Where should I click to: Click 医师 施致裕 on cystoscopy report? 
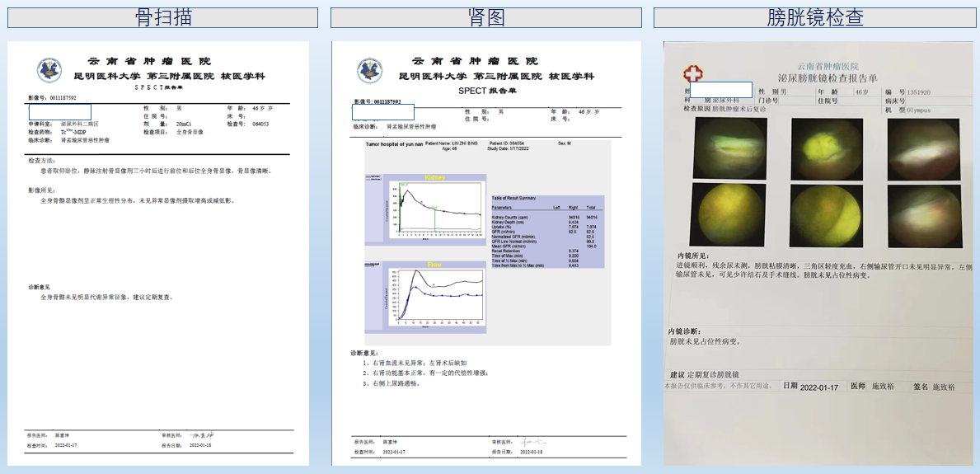[x=873, y=387]
